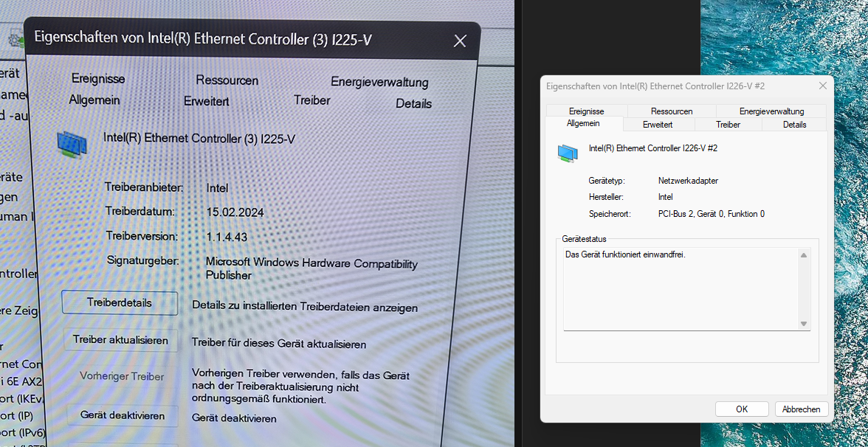The image size is (868, 447).
Task: Click network adapter icon in I225-V window
Action: (72, 143)
